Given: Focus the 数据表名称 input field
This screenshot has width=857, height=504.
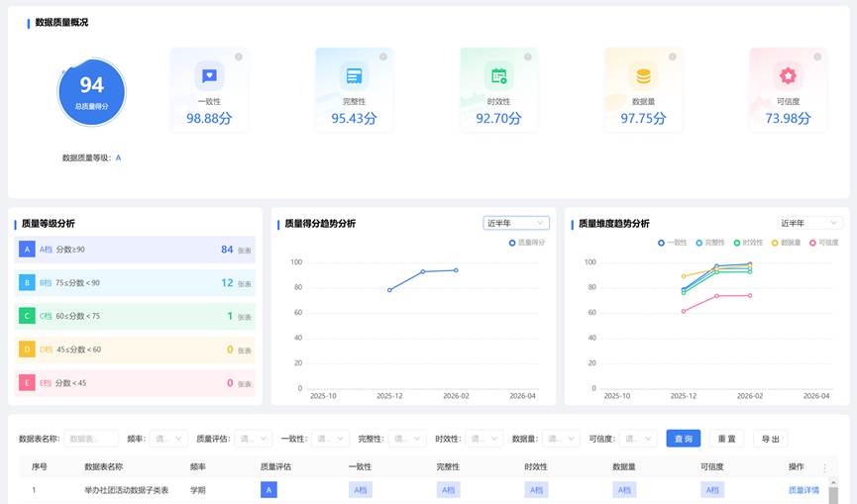Looking at the screenshot, I should coord(91,439).
